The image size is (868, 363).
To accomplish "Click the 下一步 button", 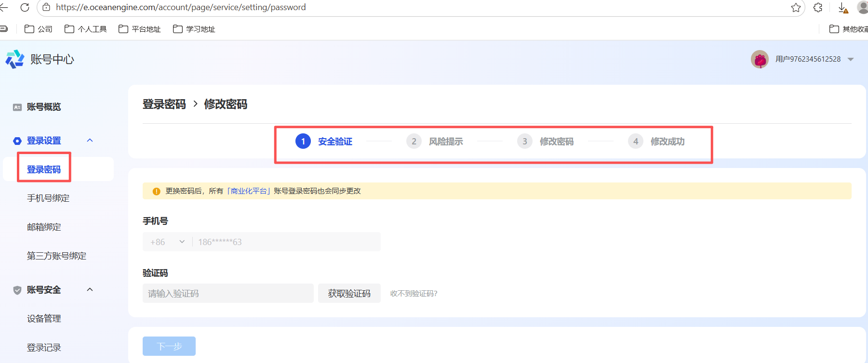I will click(x=169, y=346).
